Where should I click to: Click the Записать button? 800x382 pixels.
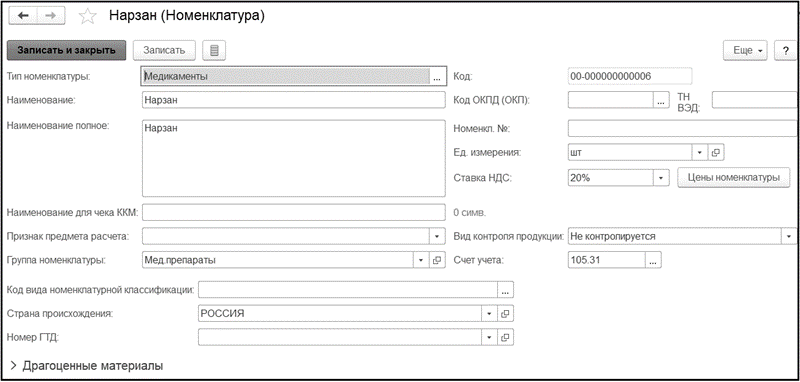(164, 50)
